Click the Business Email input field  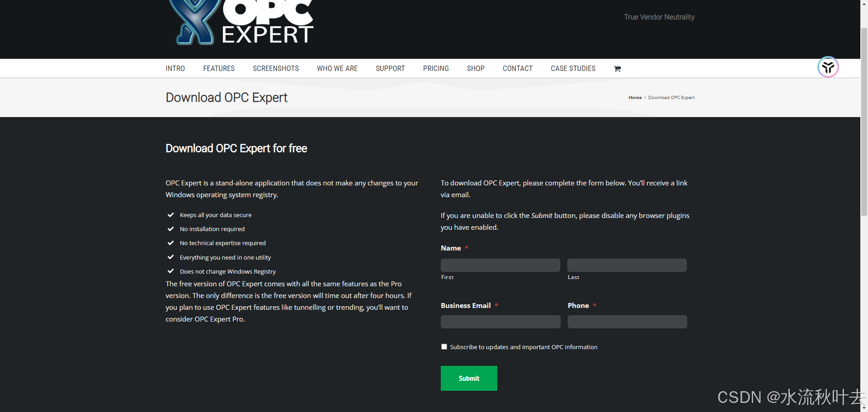[500, 322]
